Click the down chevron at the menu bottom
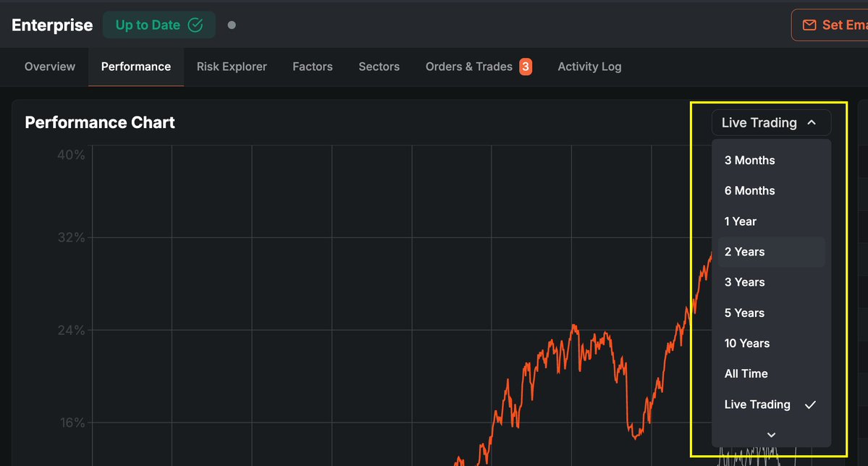The width and height of the screenshot is (868, 466). point(771,435)
